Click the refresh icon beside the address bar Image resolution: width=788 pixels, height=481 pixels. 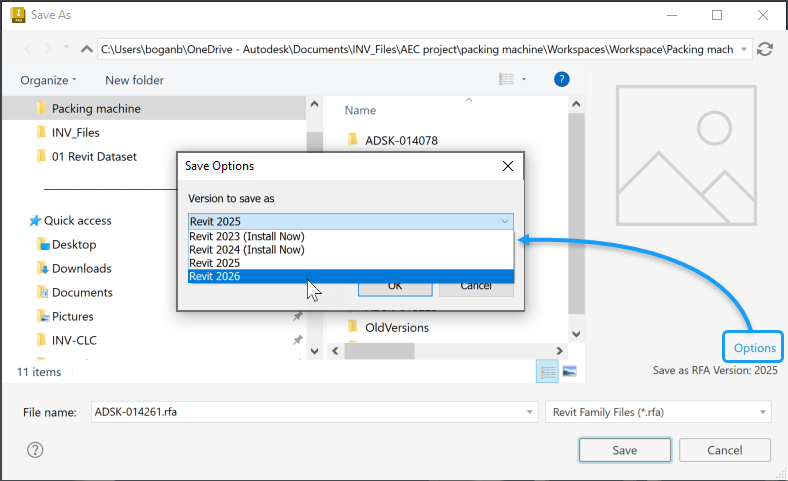765,49
